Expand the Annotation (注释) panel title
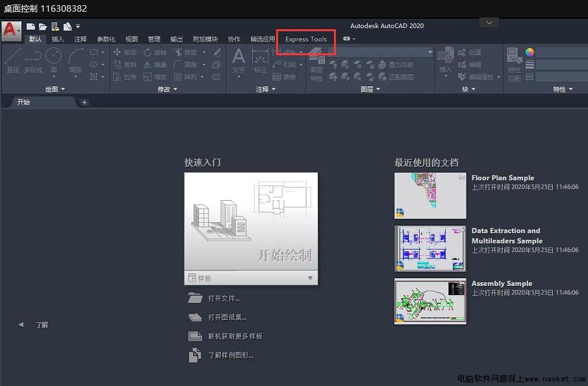 [266, 89]
